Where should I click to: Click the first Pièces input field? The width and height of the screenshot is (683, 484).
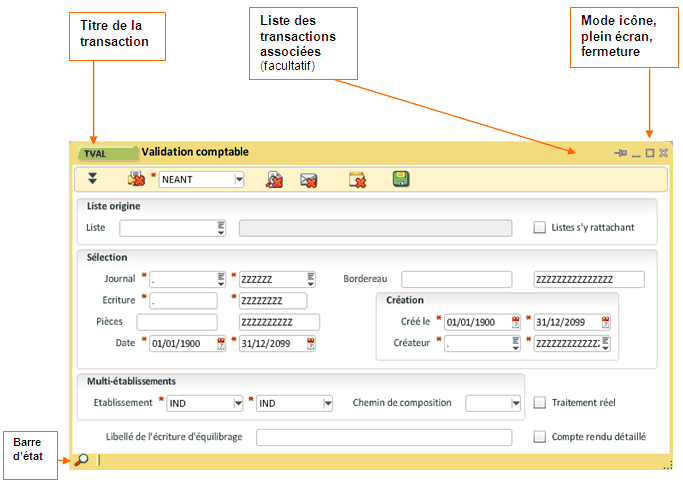(x=177, y=322)
